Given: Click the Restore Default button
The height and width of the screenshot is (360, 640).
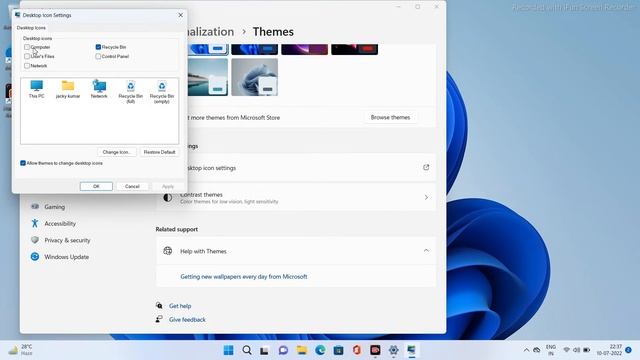Looking at the screenshot, I should pyautogui.click(x=159, y=152).
